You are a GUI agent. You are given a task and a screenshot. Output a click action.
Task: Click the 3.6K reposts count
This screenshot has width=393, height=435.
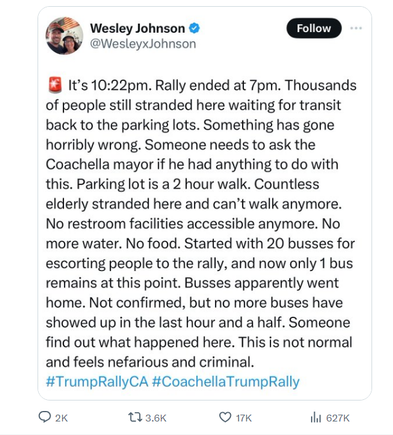156,418
